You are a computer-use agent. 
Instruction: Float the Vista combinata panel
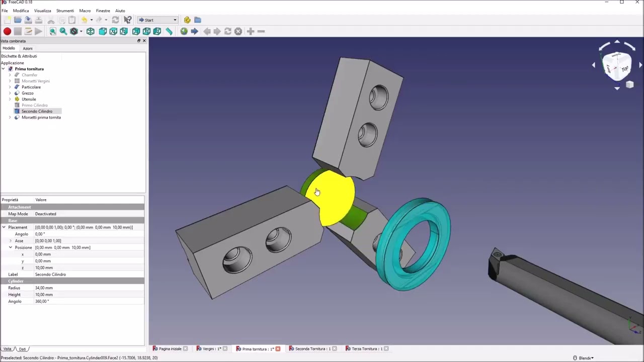[x=139, y=41]
